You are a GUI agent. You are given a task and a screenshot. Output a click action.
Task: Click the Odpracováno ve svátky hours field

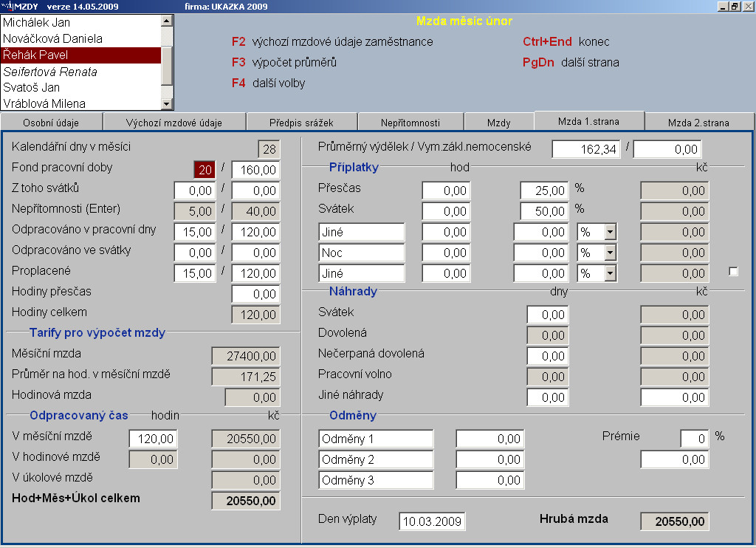(256, 253)
